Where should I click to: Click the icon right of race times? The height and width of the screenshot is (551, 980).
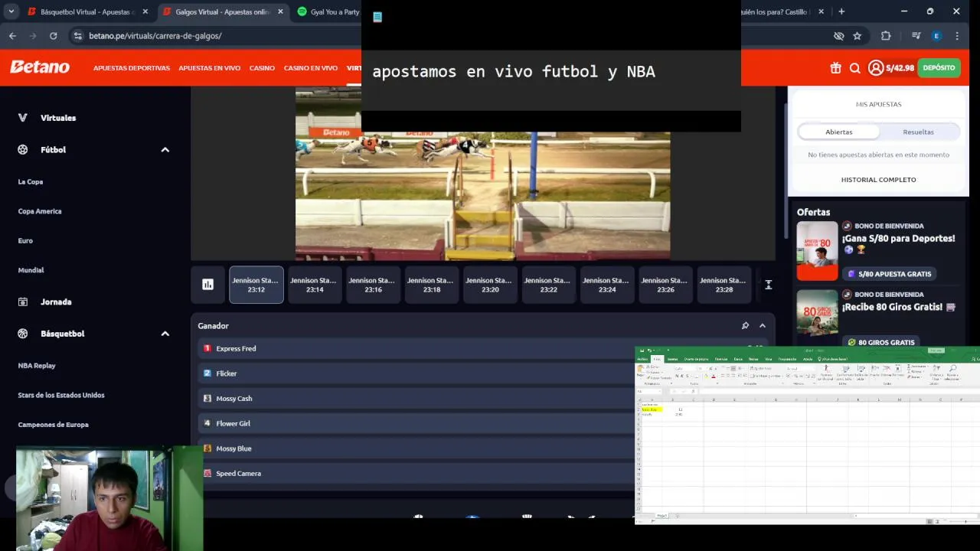pyautogui.click(x=768, y=285)
